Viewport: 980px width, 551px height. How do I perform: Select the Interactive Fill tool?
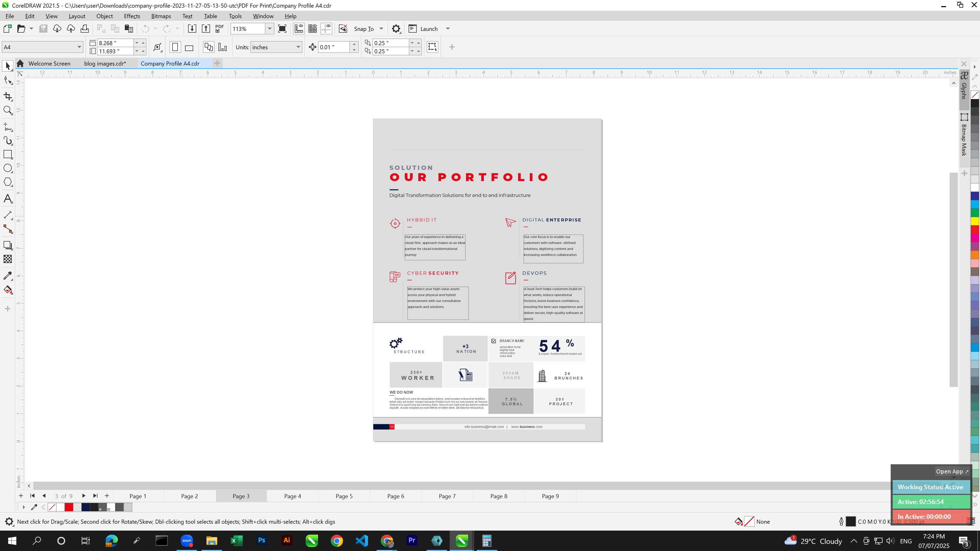point(8,290)
